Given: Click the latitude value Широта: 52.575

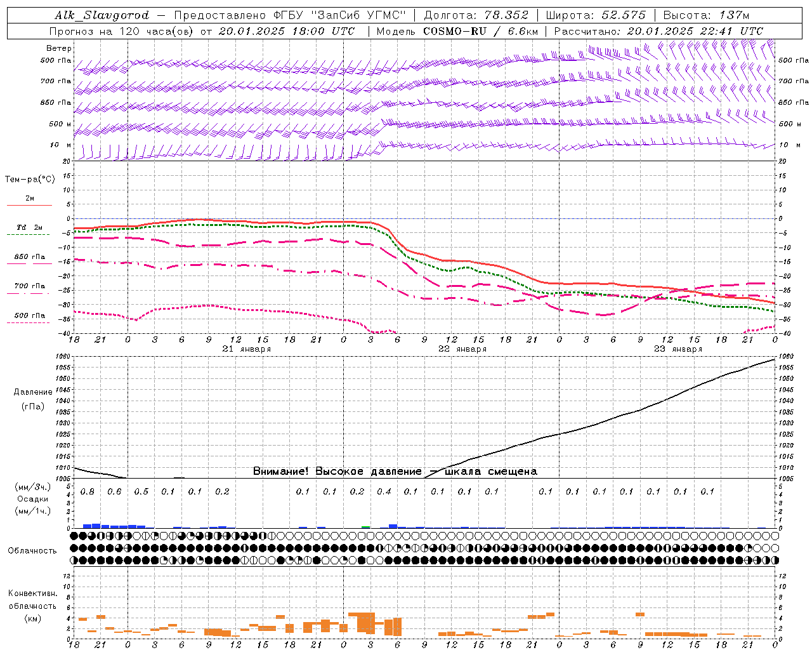Looking at the screenshot, I should pos(596,15).
